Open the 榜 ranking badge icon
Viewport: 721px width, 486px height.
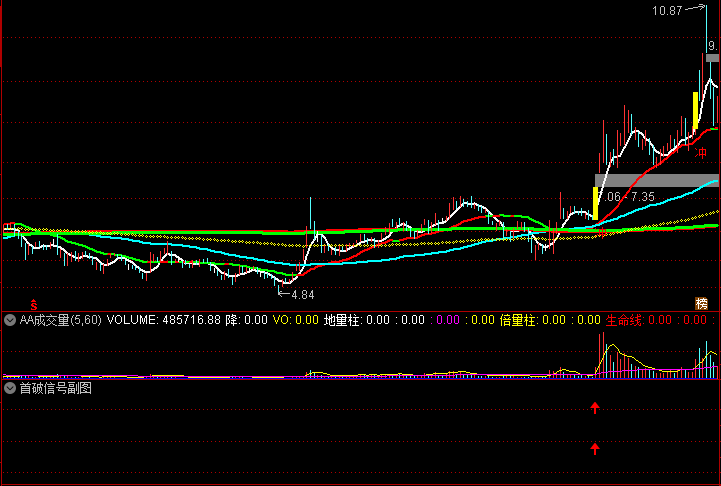click(x=701, y=303)
